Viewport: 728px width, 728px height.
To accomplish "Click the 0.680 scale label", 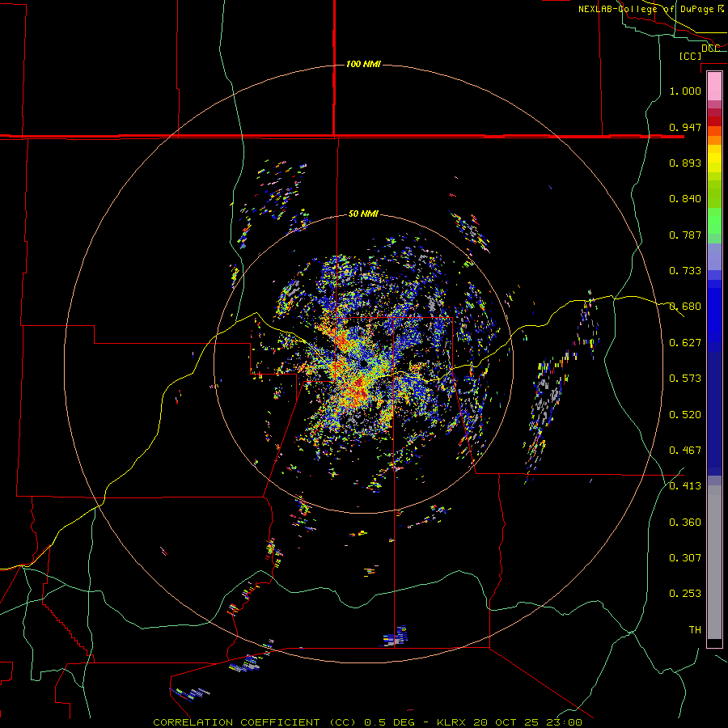I will pos(685,307).
